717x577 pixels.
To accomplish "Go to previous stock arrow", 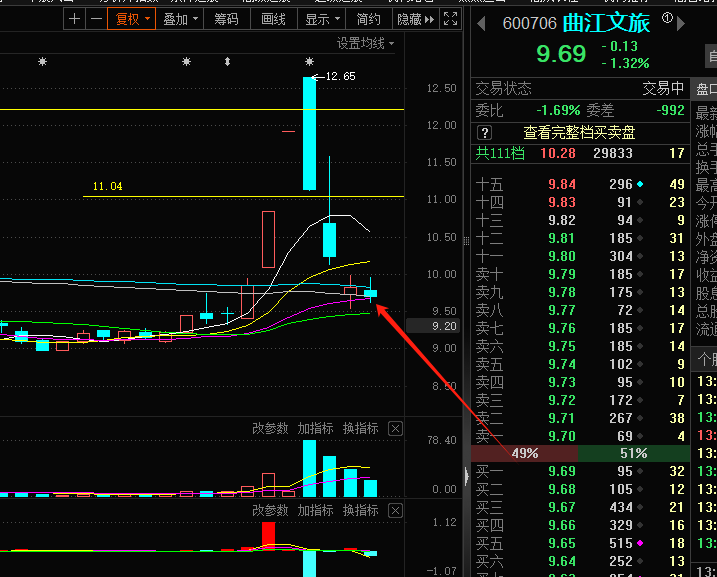I will 481,23.
